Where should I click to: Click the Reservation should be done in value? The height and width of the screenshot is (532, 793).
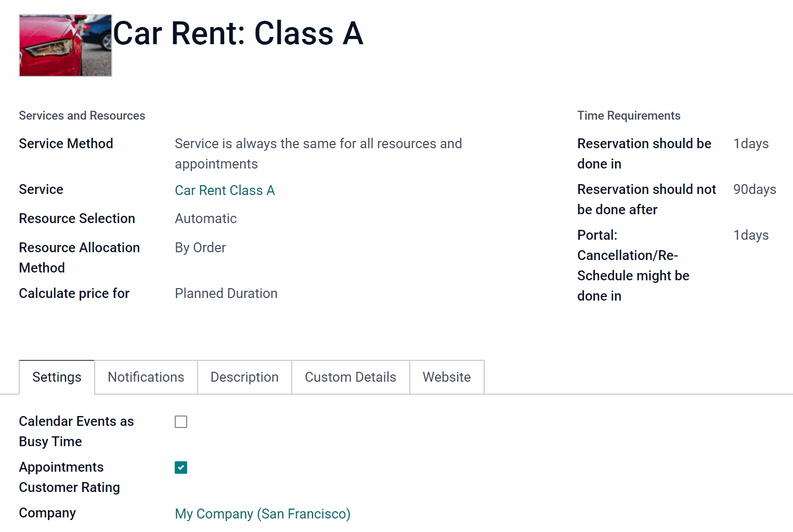click(751, 144)
